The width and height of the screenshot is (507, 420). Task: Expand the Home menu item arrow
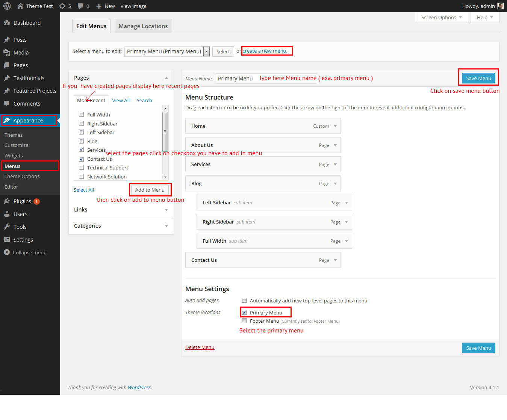tap(335, 126)
